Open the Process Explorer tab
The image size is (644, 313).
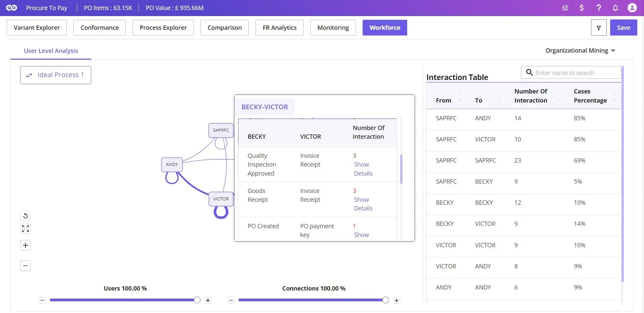(x=163, y=28)
